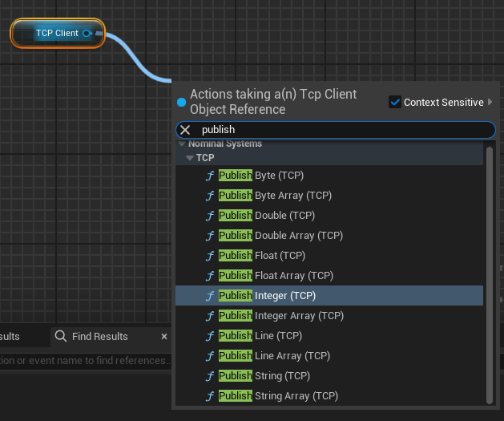Click the function icon beside Publish Double (TCP)
This screenshot has width=504, height=421.
(210, 216)
